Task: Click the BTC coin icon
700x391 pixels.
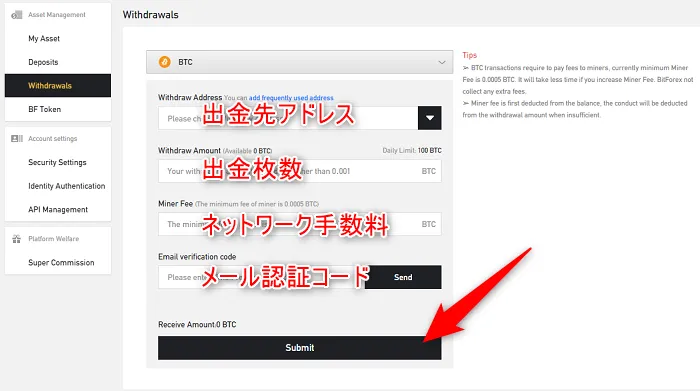Action: pyautogui.click(x=165, y=62)
